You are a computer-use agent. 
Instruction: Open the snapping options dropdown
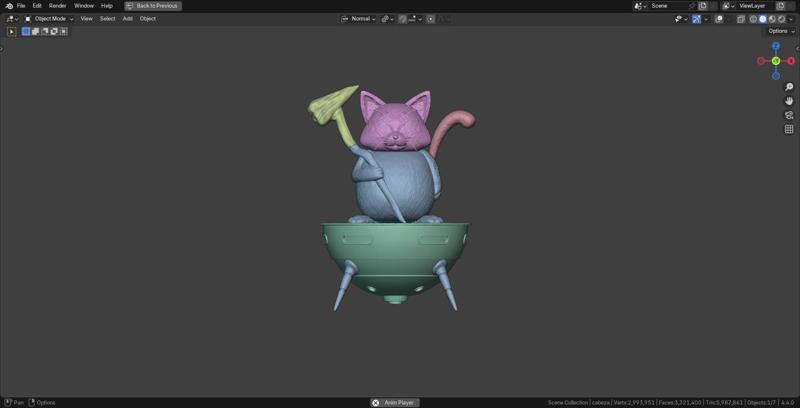[415, 19]
